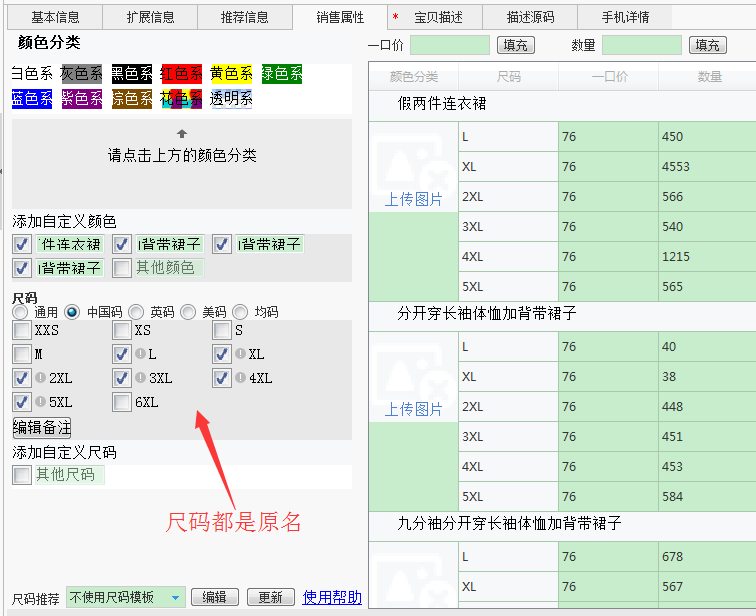The image size is (756, 616).
Task: Click the info icon beside size L
Action: 141,354
